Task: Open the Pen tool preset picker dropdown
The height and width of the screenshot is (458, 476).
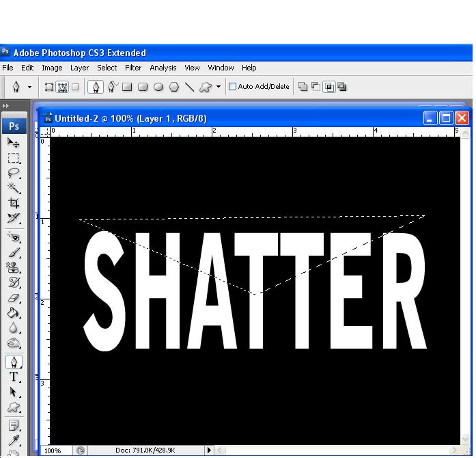Action: point(29,87)
